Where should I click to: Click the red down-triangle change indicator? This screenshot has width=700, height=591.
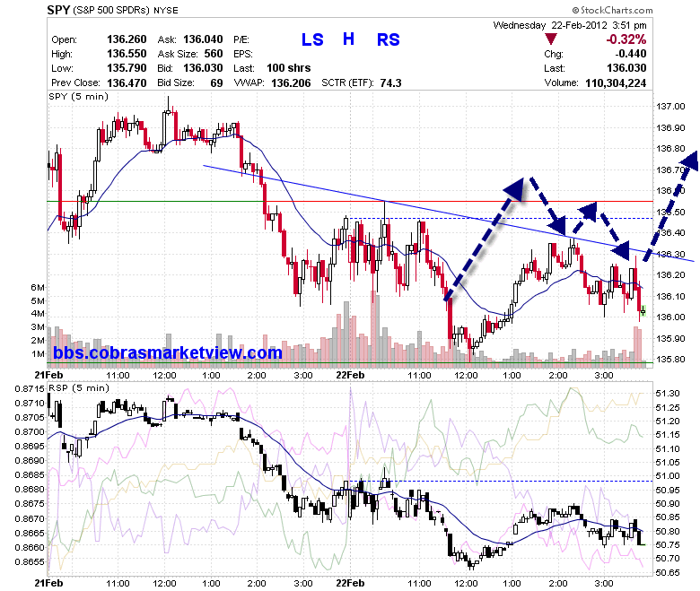(551, 39)
